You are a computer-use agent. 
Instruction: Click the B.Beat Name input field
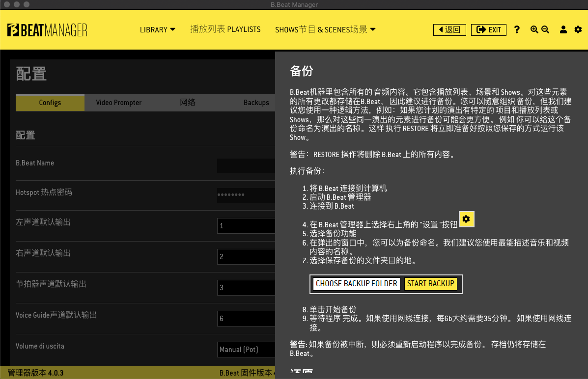tap(246, 165)
